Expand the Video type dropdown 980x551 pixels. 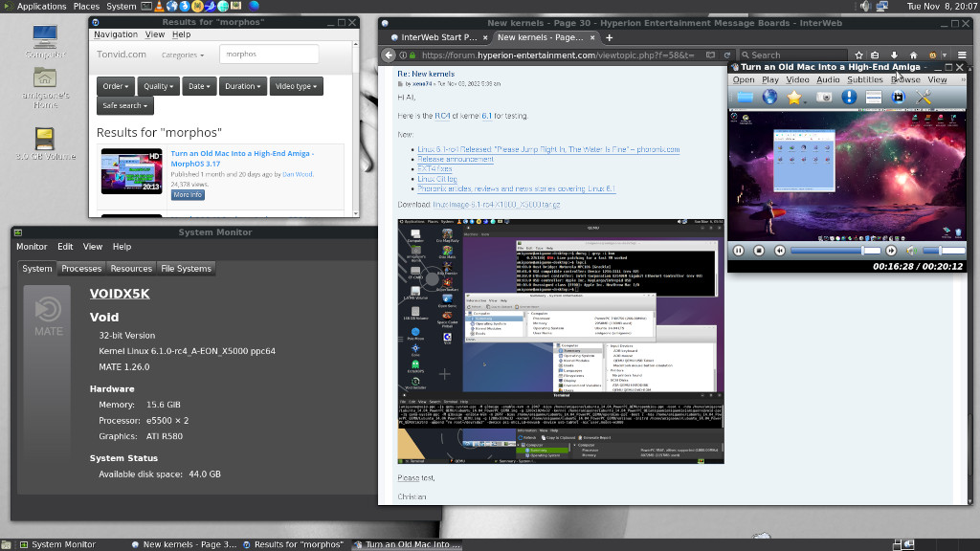(x=297, y=86)
